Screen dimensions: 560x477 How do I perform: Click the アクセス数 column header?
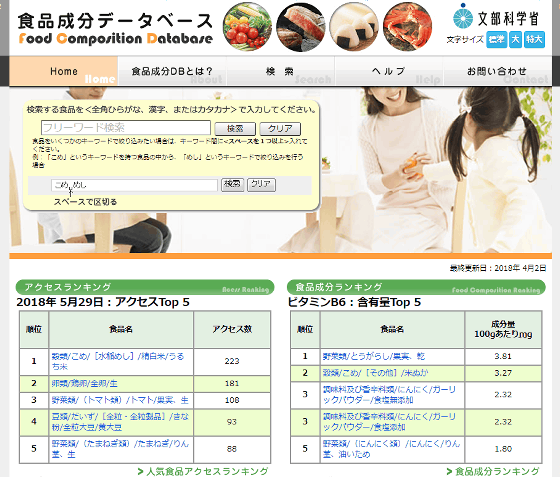tap(232, 329)
